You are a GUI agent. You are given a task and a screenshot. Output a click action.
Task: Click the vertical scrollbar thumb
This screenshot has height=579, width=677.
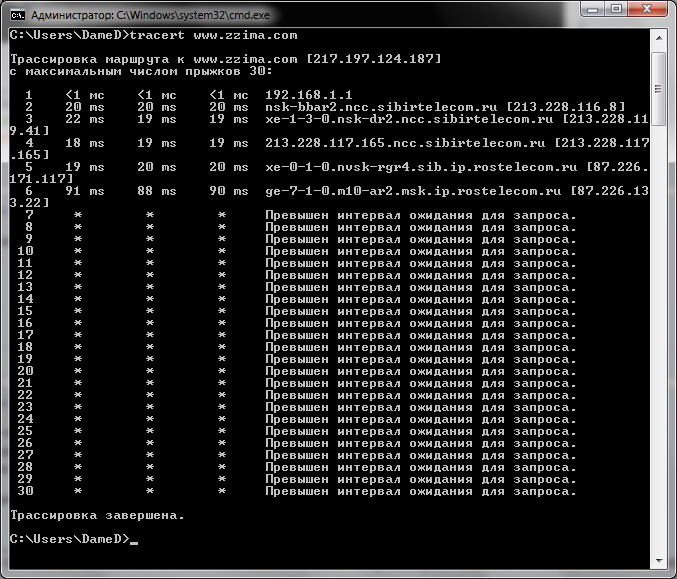click(x=658, y=89)
